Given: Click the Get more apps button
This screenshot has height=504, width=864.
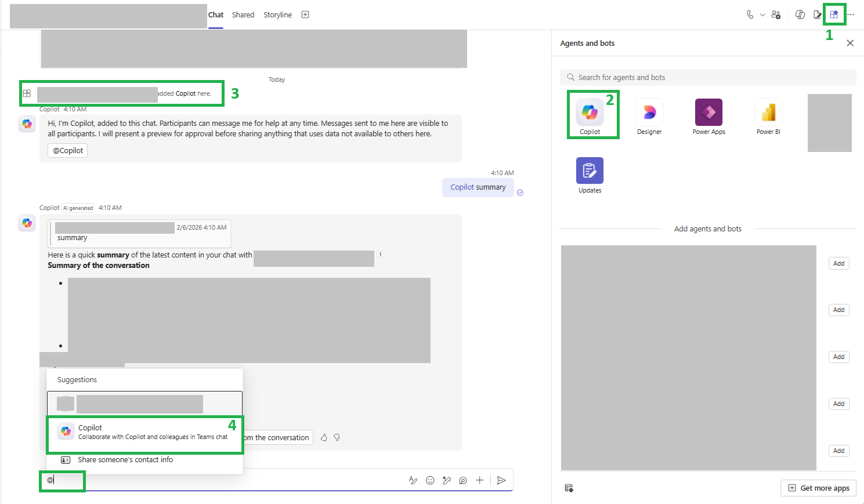Looking at the screenshot, I should point(818,488).
